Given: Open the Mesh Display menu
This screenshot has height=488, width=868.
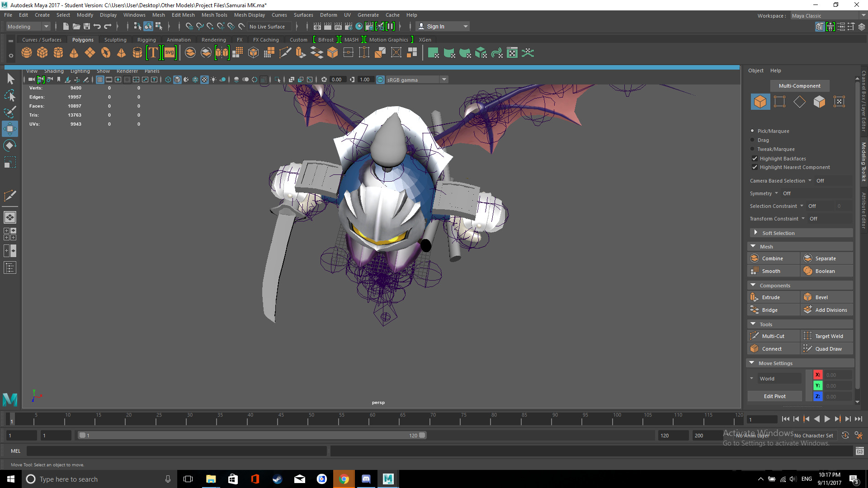Looking at the screenshot, I should 249,15.
